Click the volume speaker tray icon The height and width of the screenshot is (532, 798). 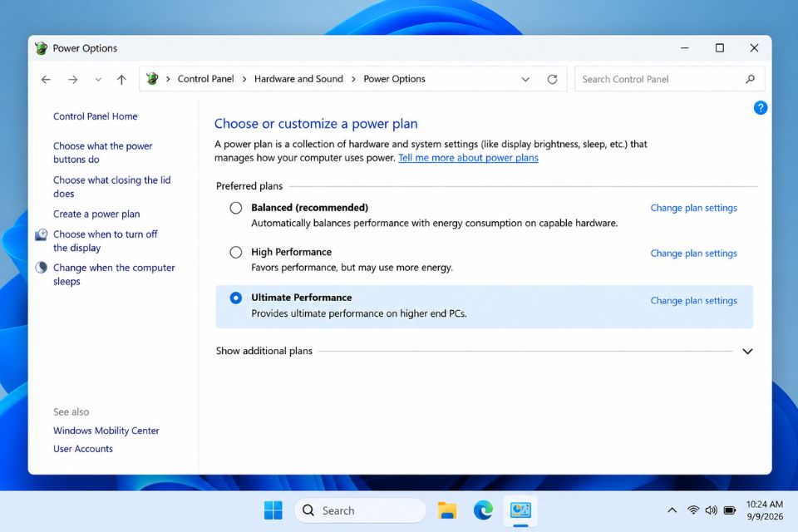711,510
